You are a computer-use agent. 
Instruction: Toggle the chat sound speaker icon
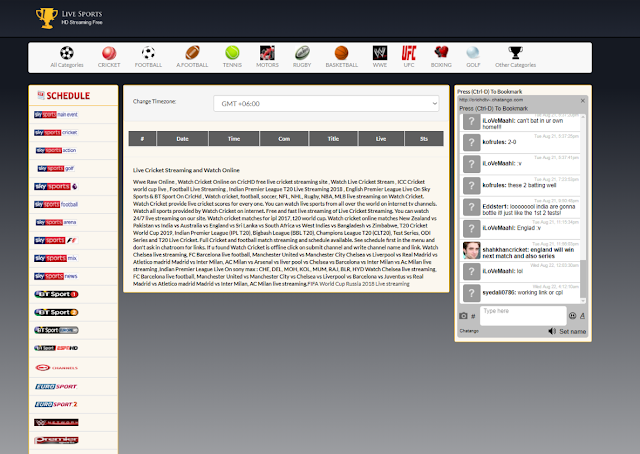click(552, 331)
